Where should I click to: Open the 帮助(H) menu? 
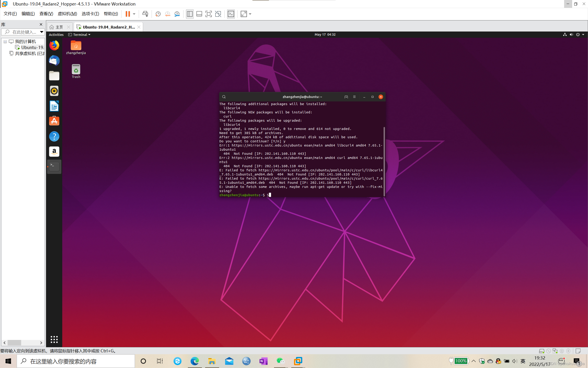coord(111,14)
